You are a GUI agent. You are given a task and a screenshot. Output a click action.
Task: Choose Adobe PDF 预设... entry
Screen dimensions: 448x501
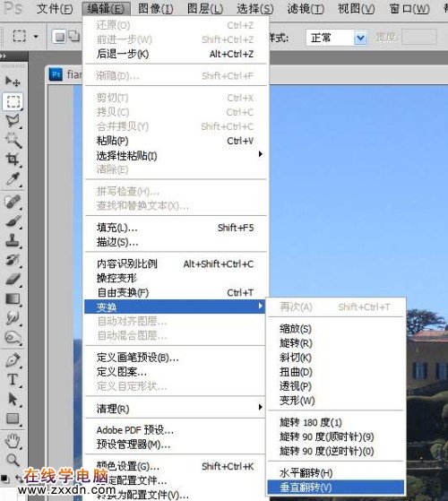point(175,430)
